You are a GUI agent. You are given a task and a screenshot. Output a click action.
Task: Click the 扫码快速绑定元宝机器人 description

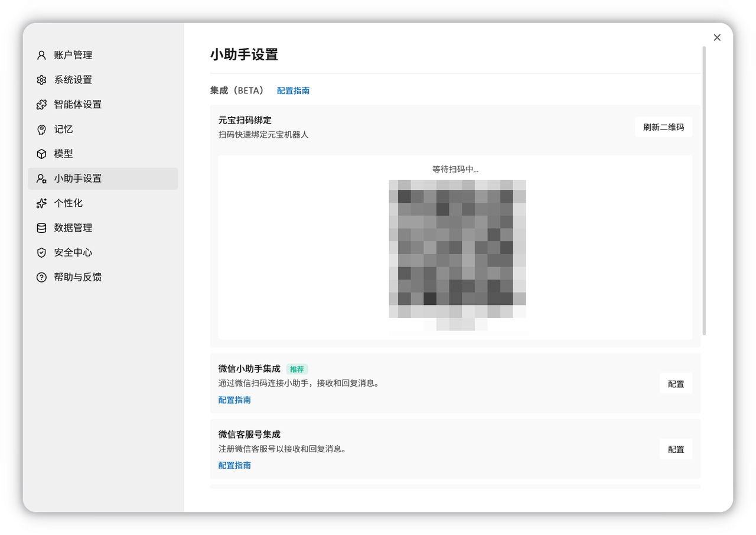[263, 134]
